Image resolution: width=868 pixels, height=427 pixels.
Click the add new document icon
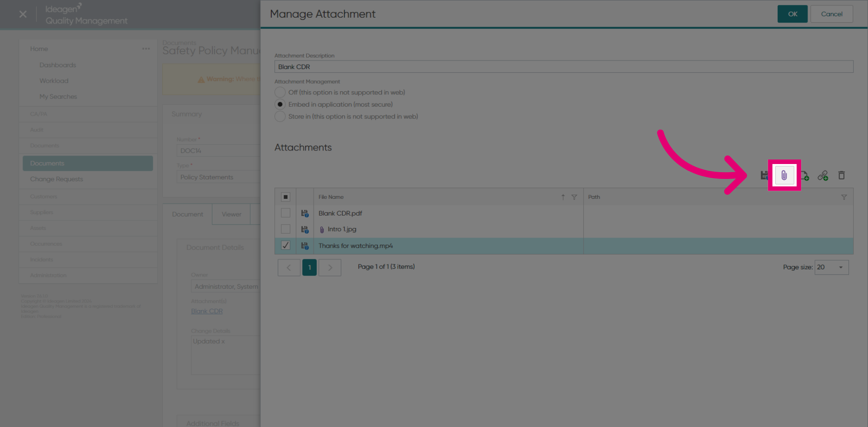[x=805, y=175]
